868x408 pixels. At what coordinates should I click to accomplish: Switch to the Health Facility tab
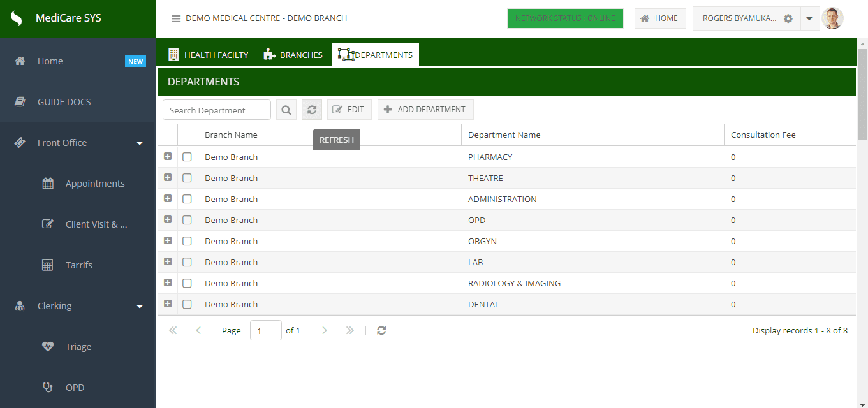tap(209, 55)
